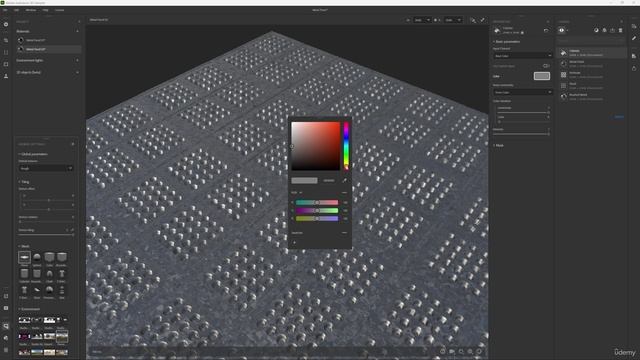Click the export icon in Layers toolbar
The height and width of the screenshot is (360, 640).
[612, 30]
